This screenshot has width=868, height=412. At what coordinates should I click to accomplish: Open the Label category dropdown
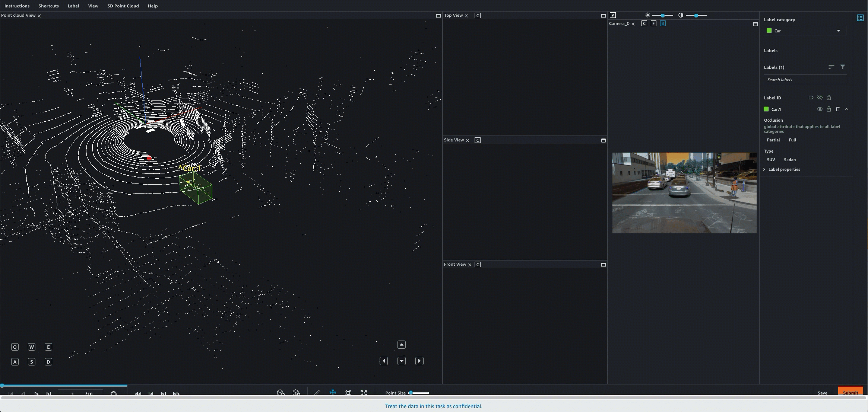[x=804, y=31]
